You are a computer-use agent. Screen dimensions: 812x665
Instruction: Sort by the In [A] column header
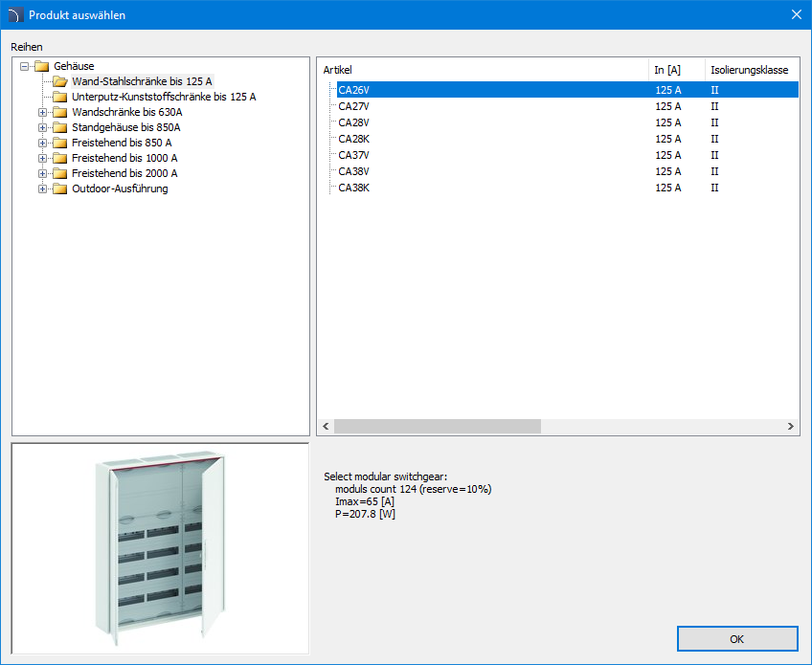click(x=676, y=70)
